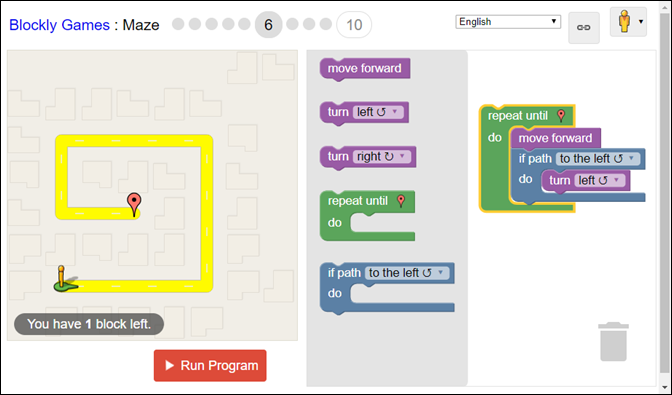Click the 'Maze' title text

point(141,25)
